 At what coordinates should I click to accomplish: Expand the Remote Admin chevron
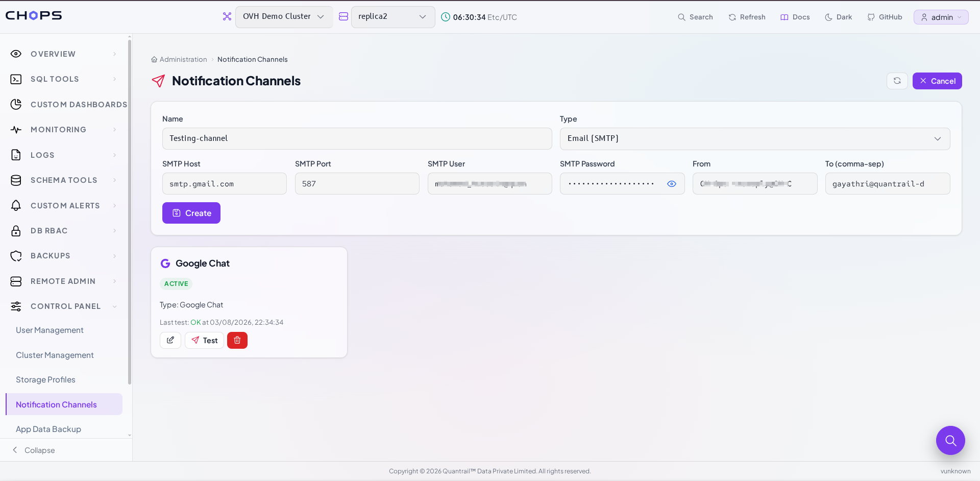click(114, 281)
